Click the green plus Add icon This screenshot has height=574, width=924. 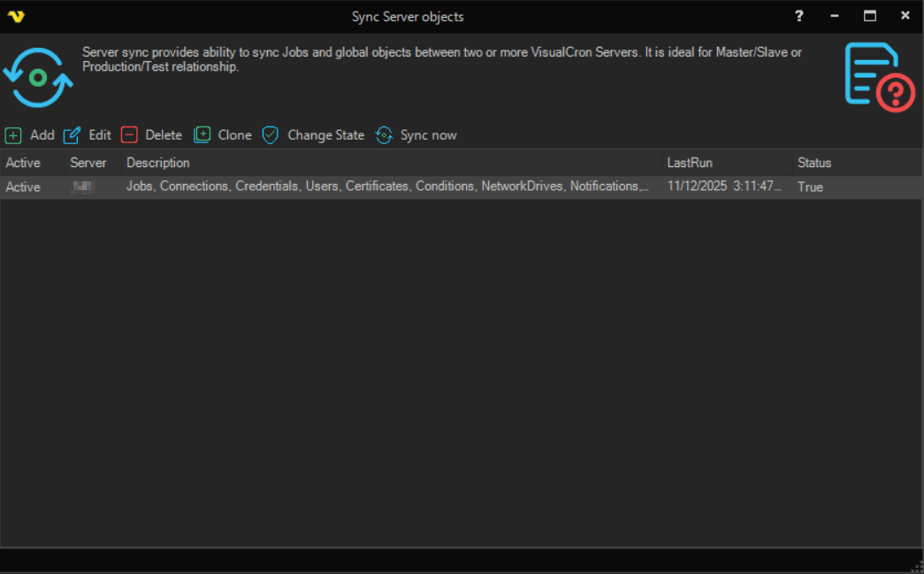click(x=13, y=135)
